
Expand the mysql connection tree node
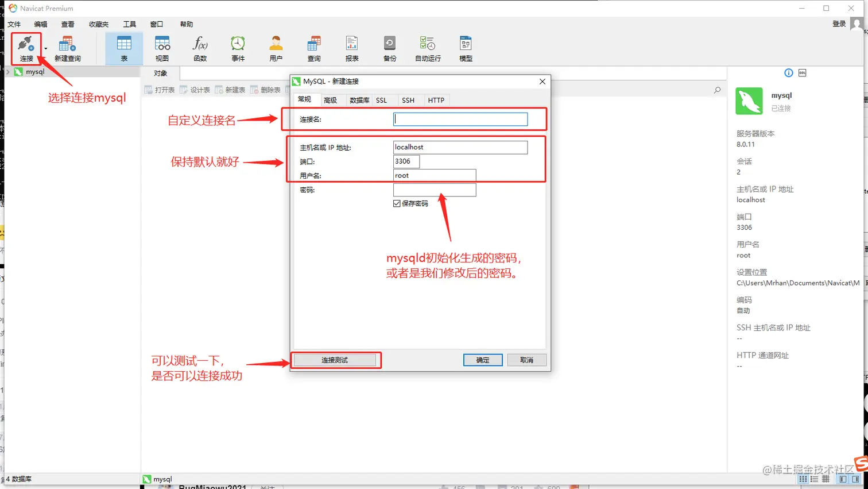tap(8, 72)
